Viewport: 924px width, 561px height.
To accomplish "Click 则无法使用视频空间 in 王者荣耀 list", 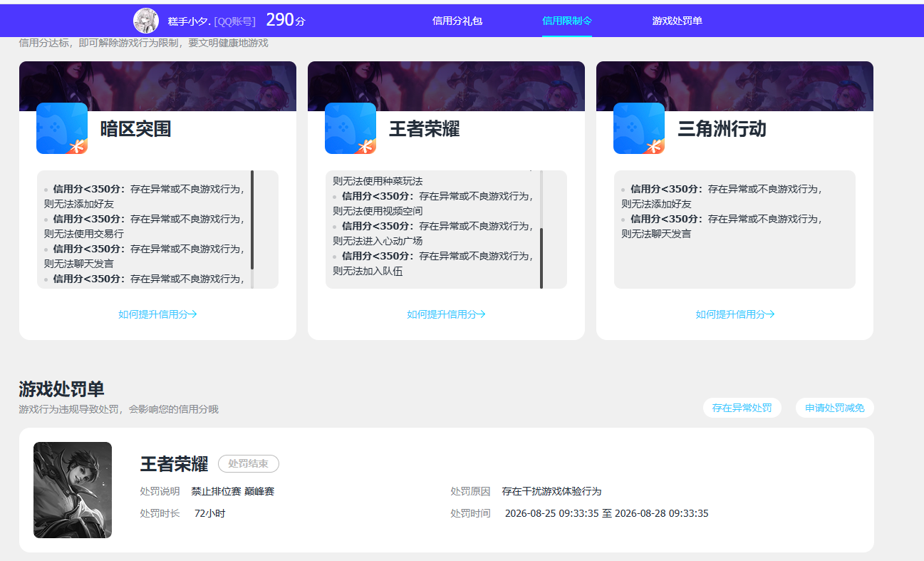I will 378,211.
